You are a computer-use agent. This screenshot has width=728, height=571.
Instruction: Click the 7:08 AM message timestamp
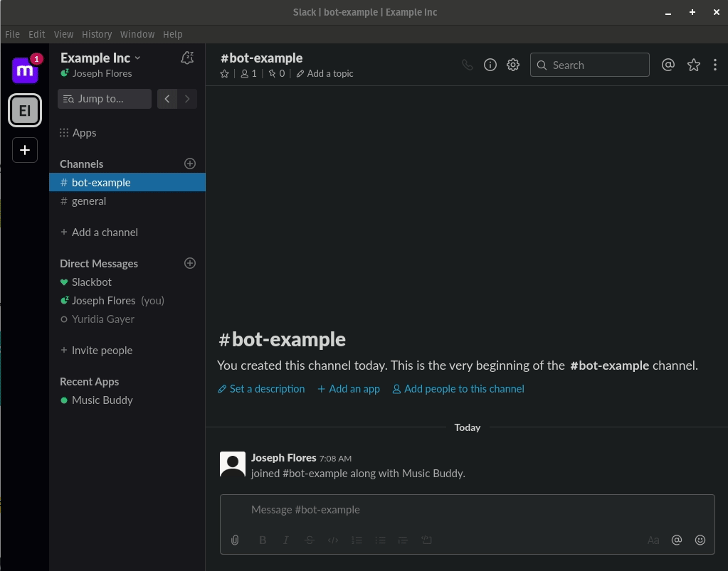pyautogui.click(x=335, y=458)
